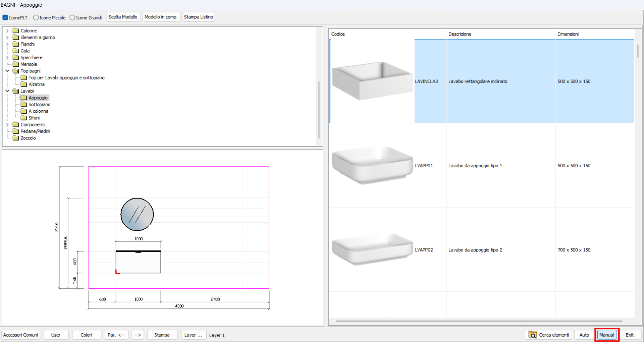This screenshot has width=644, height=342.
Task: Click the Dimensioni column header
Action: coord(595,34)
